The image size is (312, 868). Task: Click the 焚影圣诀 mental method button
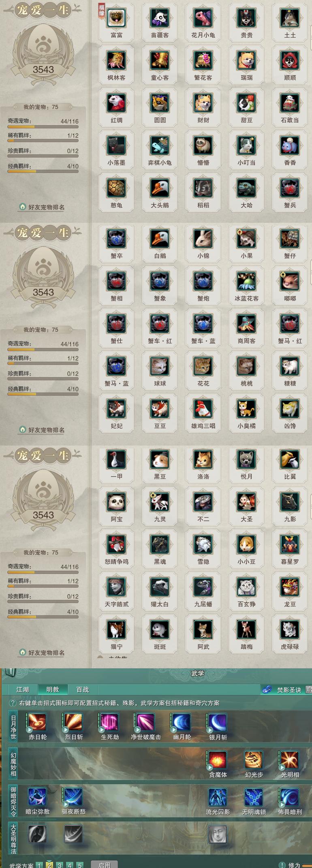(x=284, y=689)
